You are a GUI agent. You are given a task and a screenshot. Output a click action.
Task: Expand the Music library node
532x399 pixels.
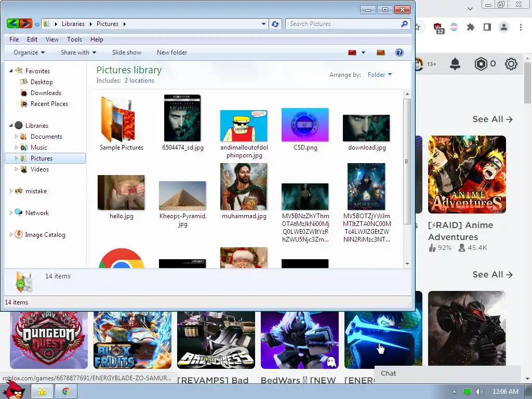pyautogui.click(x=16, y=147)
